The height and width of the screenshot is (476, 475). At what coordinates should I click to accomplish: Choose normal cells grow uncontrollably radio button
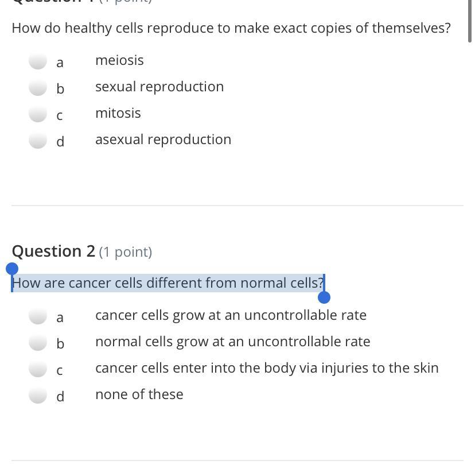[38, 342]
